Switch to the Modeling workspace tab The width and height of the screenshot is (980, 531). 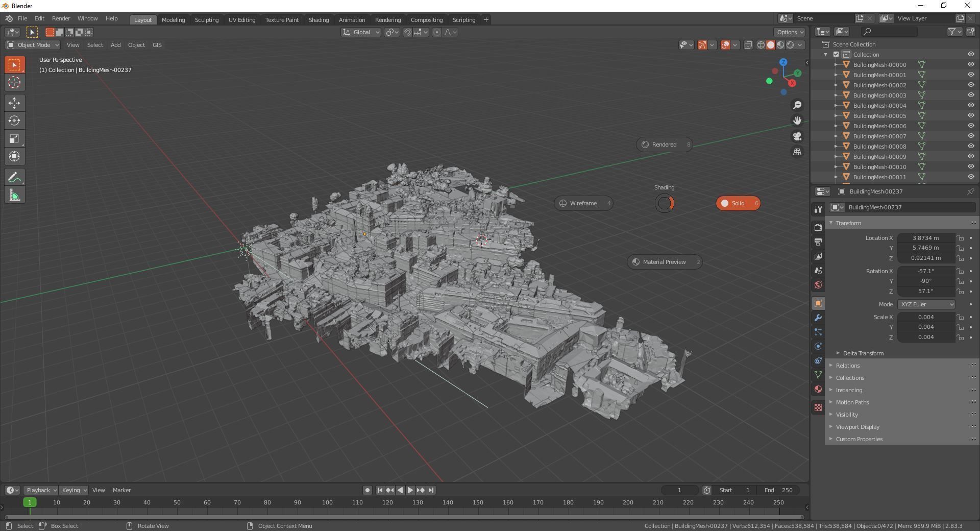[173, 20]
